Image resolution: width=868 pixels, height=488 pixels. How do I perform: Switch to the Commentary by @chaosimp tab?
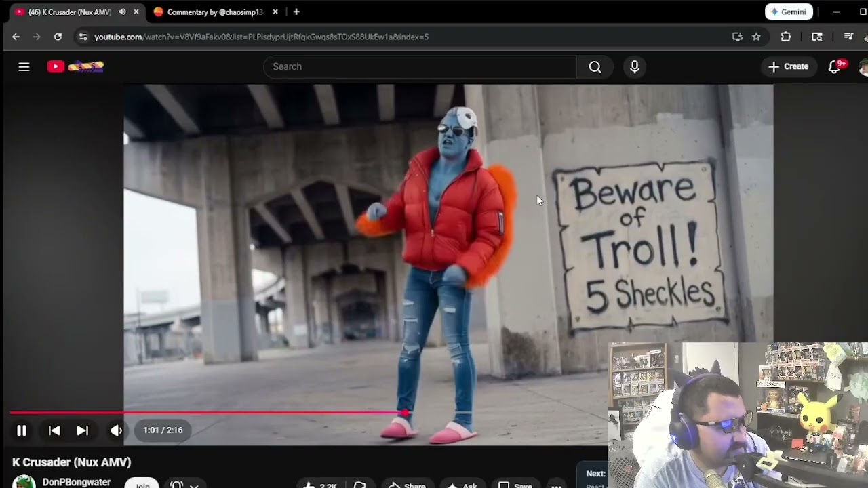coord(216,12)
